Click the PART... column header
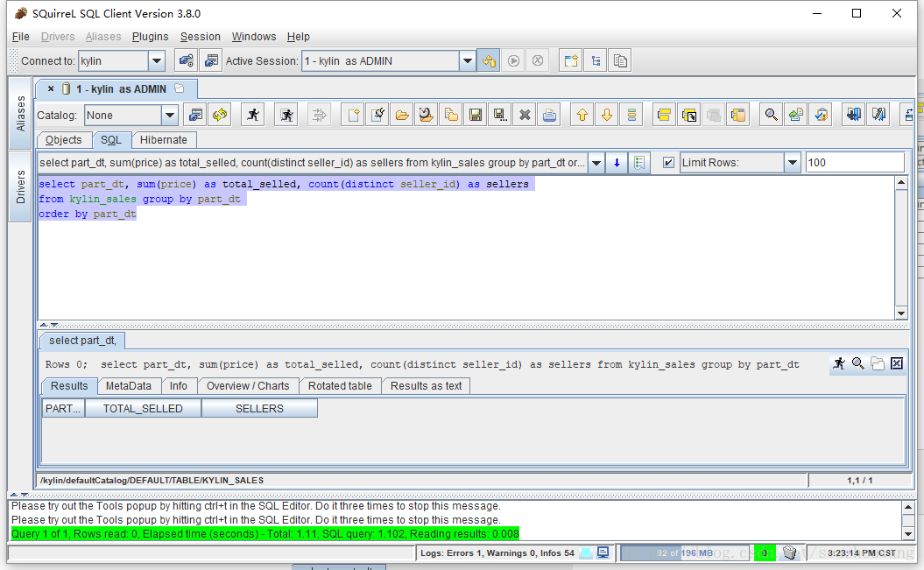This screenshot has width=924, height=570. [63, 409]
